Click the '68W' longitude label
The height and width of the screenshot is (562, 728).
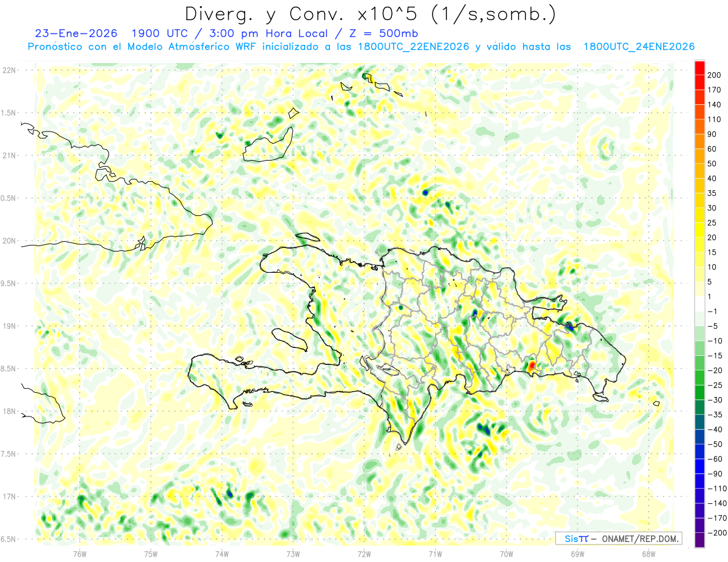(x=648, y=554)
